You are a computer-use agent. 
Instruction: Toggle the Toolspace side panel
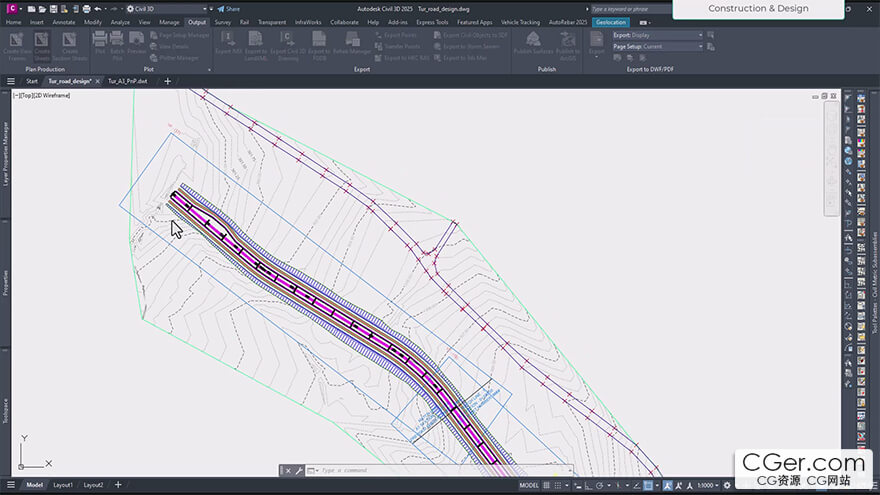click(5, 410)
